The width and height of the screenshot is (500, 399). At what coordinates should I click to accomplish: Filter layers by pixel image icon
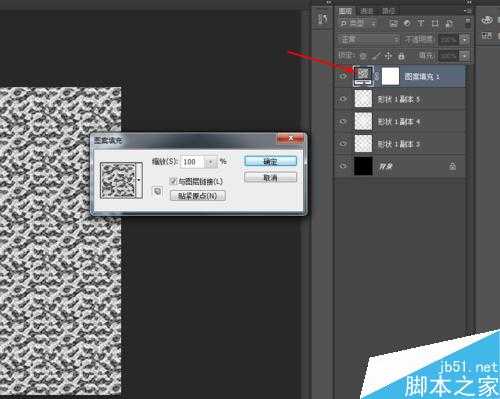[x=394, y=23]
